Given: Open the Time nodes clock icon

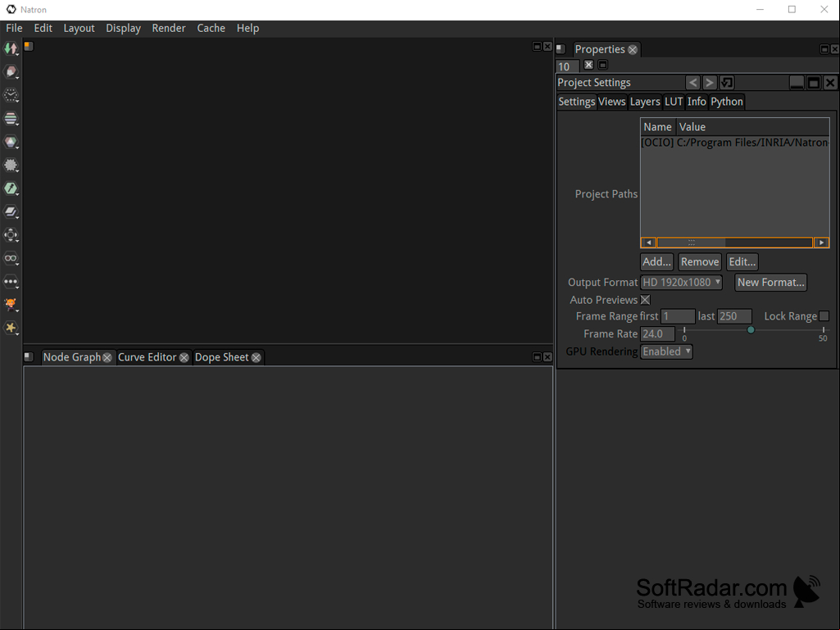Looking at the screenshot, I should 11,95.
